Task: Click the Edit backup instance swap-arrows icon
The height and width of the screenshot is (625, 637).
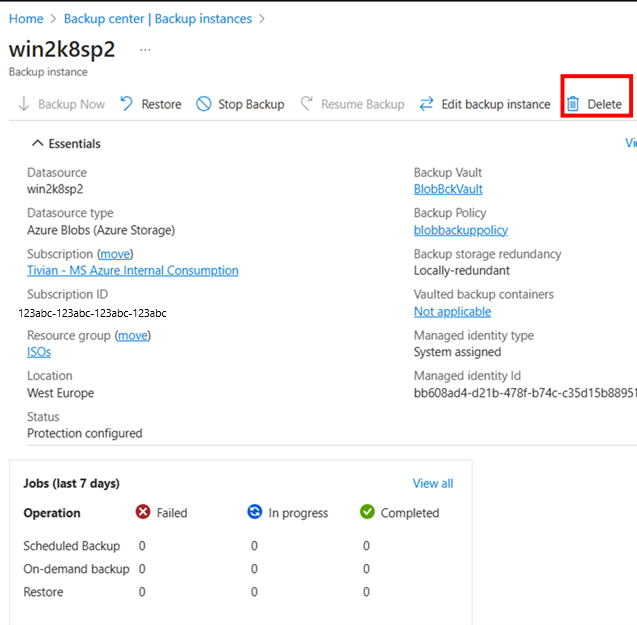Action: pos(426,104)
